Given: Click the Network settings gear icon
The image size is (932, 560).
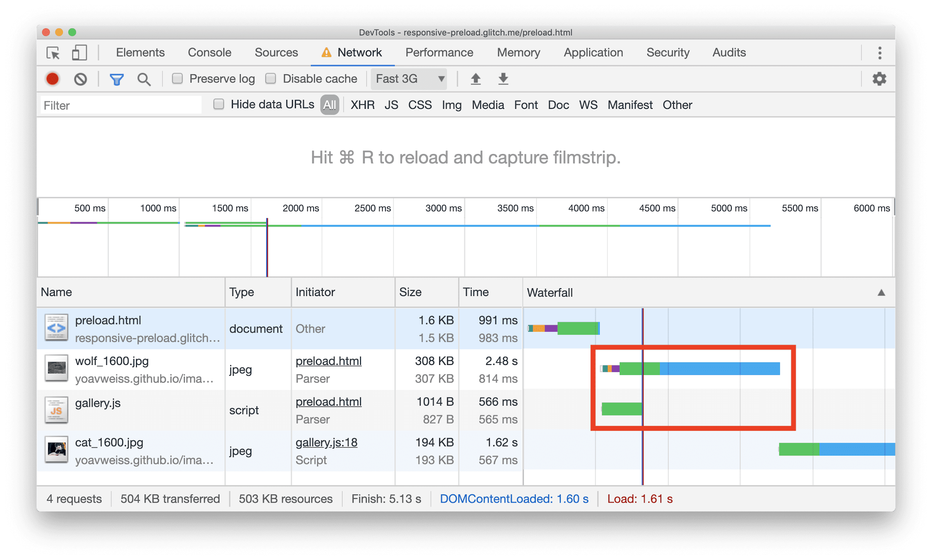Looking at the screenshot, I should pyautogui.click(x=880, y=79).
